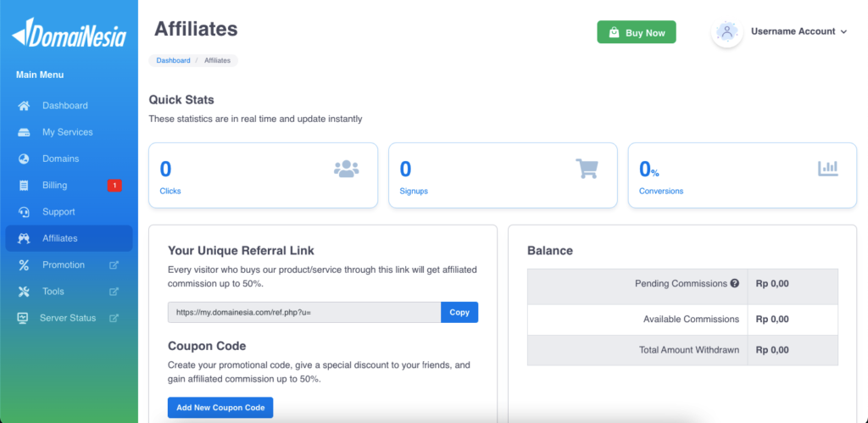Click Add New Coupon Code button
Screen dimensions: 868x423
point(220,408)
